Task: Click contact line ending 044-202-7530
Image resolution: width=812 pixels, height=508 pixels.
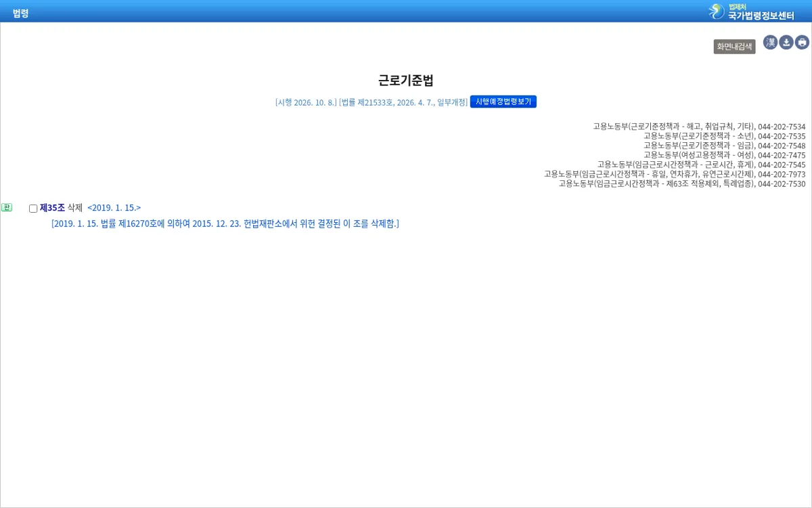Action: click(x=682, y=184)
